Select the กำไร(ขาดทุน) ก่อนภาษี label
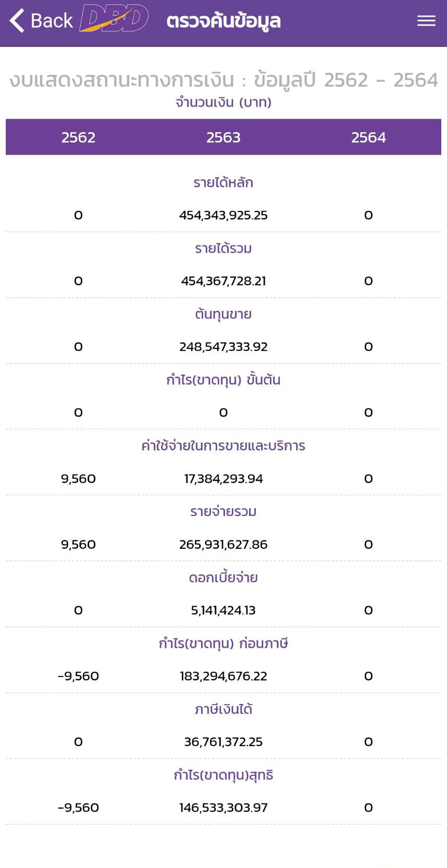The image size is (447, 868). point(223,644)
